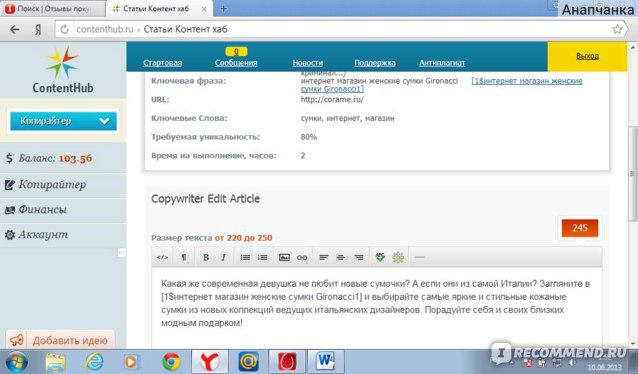Click the green gear-flower icon in editor toolbar
The height and width of the screenshot is (374, 638).
[398, 257]
